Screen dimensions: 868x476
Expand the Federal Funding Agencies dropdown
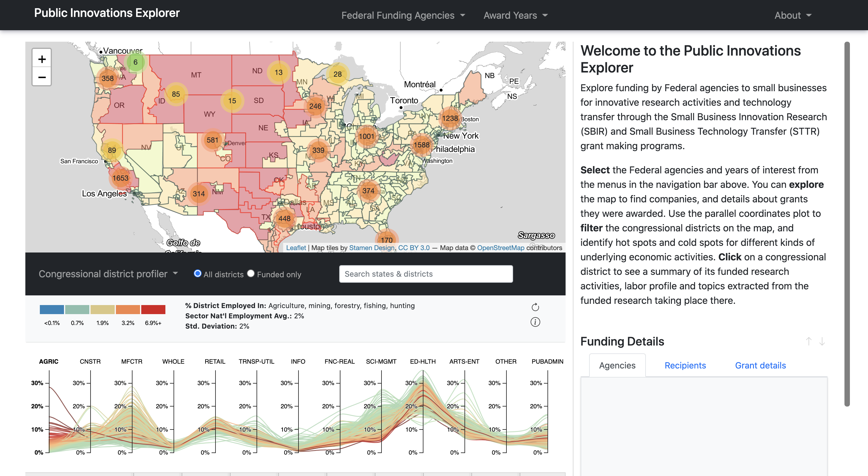403,15
